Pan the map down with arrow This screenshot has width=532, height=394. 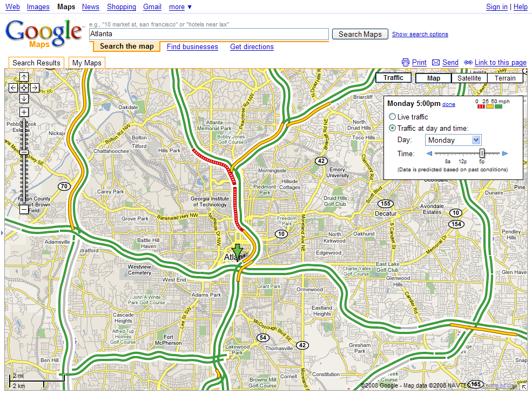pyautogui.click(x=24, y=98)
